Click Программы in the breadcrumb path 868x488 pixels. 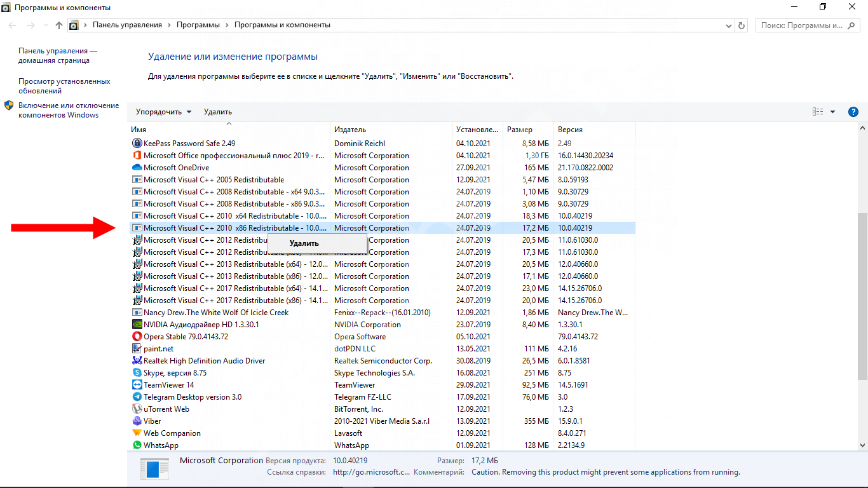pyautogui.click(x=198, y=25)
